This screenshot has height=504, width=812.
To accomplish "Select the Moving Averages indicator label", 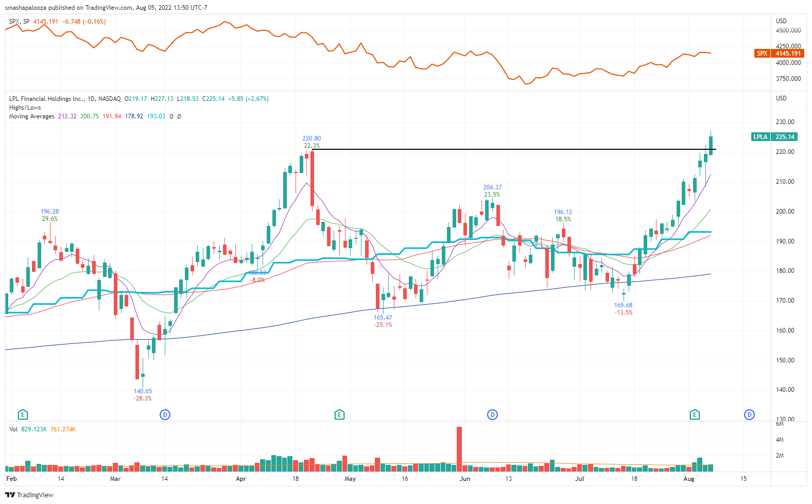I will tap(31, 116).
